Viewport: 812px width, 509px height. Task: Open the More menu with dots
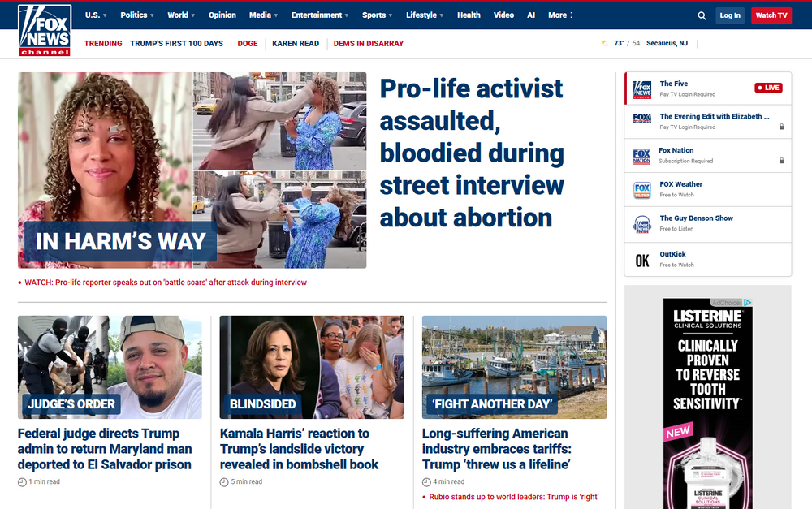coord(561,15)
